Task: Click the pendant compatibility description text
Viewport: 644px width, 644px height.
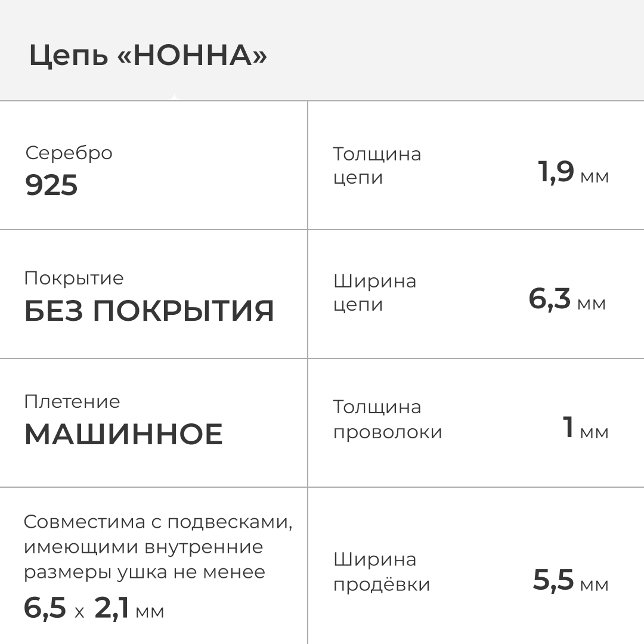Action: [x=158, y=547]
